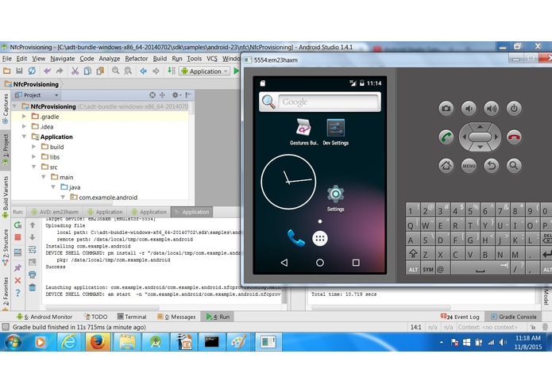This screenshot has height=392, width=552.
Task: Click the red Stop button in Run panel
Action: pyautogui.click(x=17, y=237)
